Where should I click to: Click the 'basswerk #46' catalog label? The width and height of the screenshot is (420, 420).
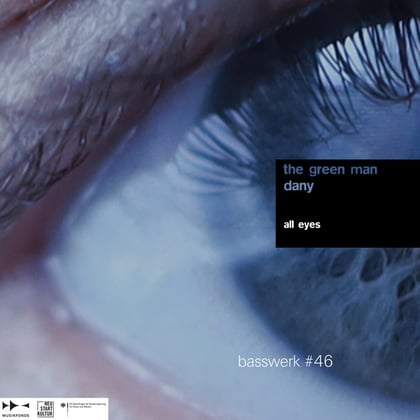click(x=285, y=361)
